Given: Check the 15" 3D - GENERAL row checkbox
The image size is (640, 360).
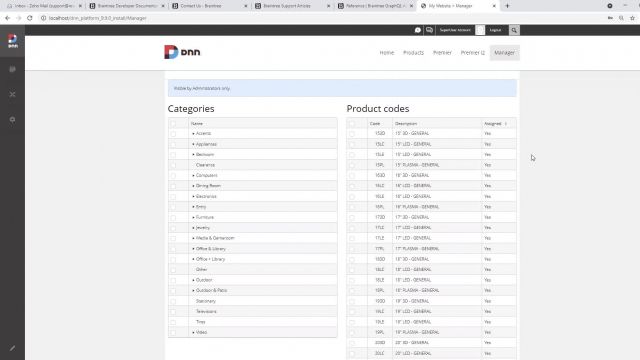Looking at the screenshot, I should click(x=352, y=134).
